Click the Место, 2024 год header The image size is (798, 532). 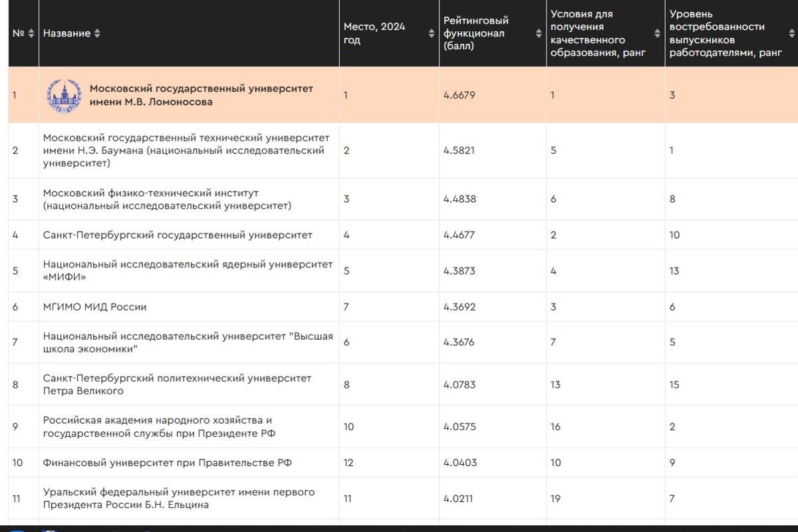click(x=374, y=33)
